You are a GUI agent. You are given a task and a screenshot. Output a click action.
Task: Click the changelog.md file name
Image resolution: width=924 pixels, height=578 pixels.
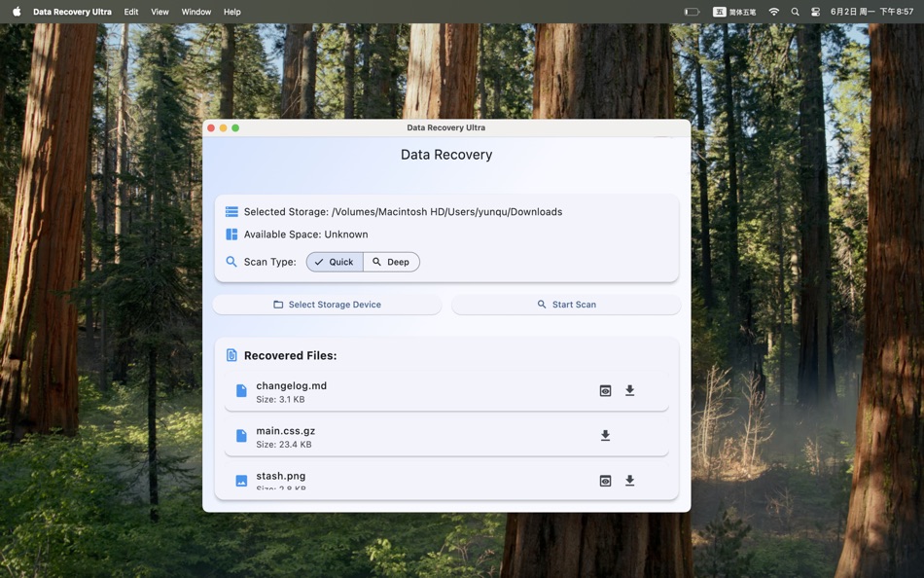click(291, 385)
